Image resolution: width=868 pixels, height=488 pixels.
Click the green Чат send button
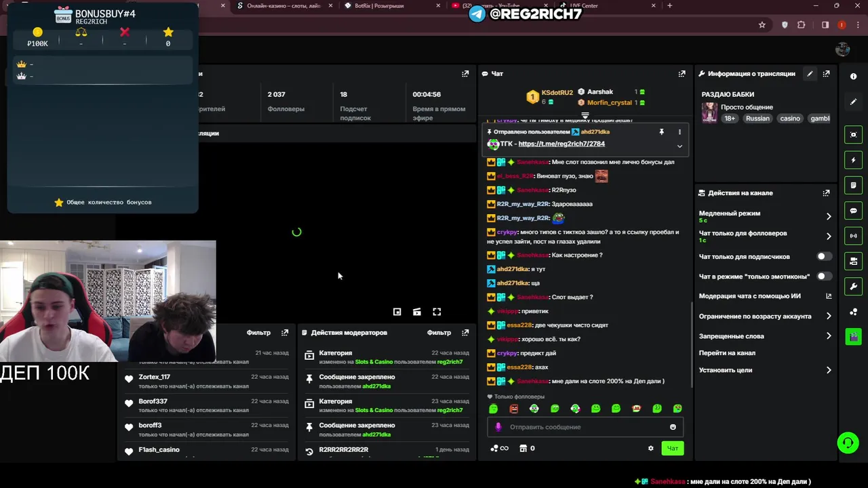(673, 448)
